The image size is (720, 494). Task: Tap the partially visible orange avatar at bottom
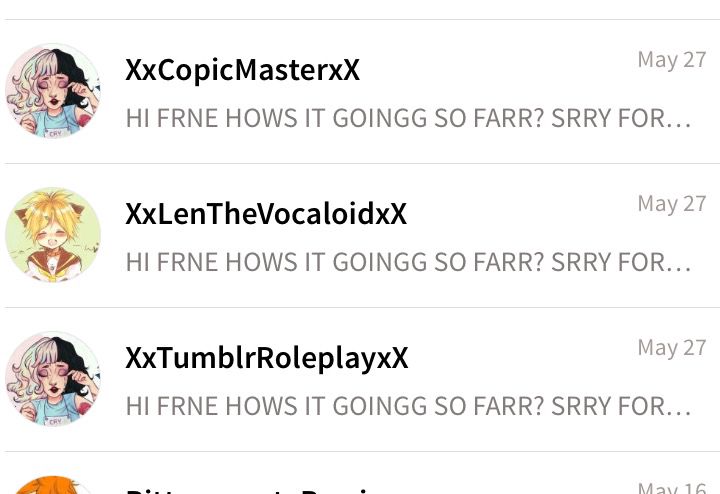[x=53, y=485]
